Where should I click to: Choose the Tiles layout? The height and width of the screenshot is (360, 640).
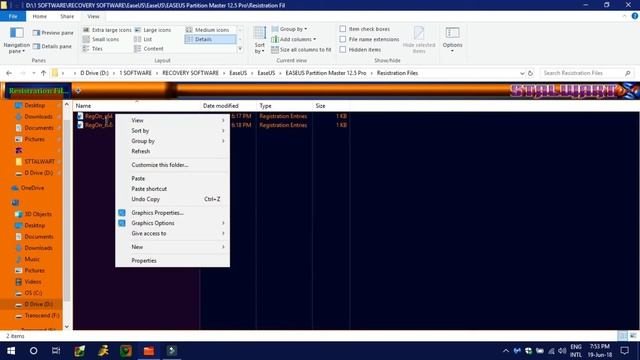(x=93, y=49)
